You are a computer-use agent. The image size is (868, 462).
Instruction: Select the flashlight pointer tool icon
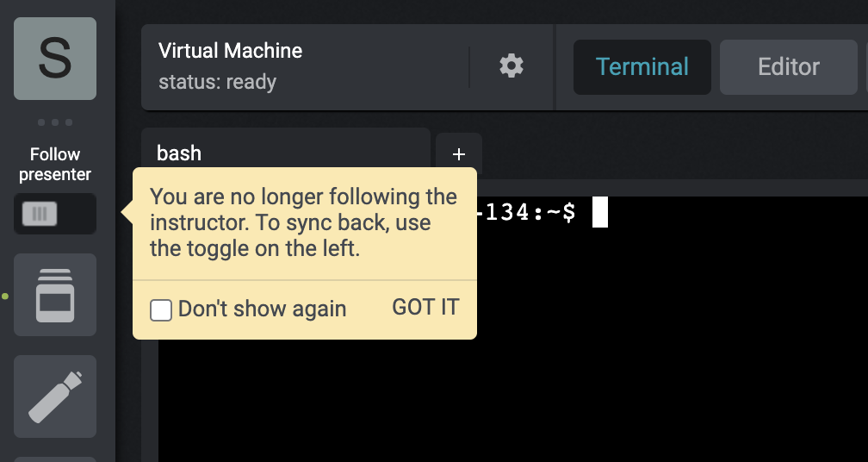pos(55,396)
